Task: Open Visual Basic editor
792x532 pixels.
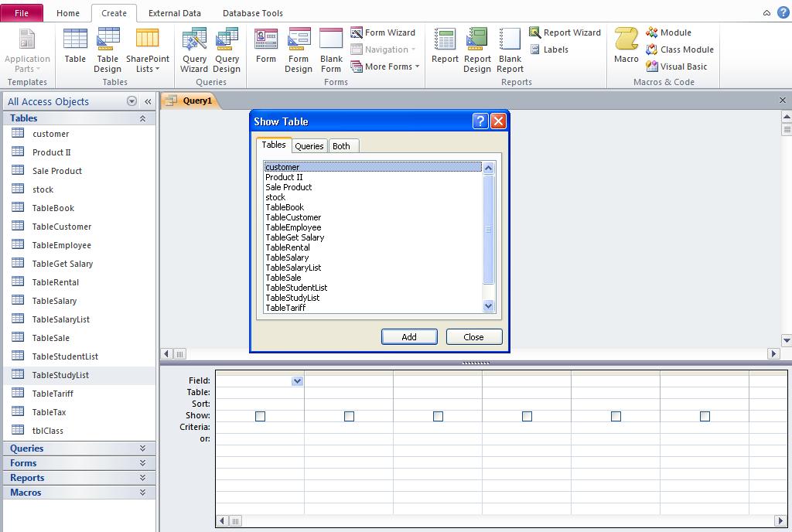Action: (x=676, y=66)
